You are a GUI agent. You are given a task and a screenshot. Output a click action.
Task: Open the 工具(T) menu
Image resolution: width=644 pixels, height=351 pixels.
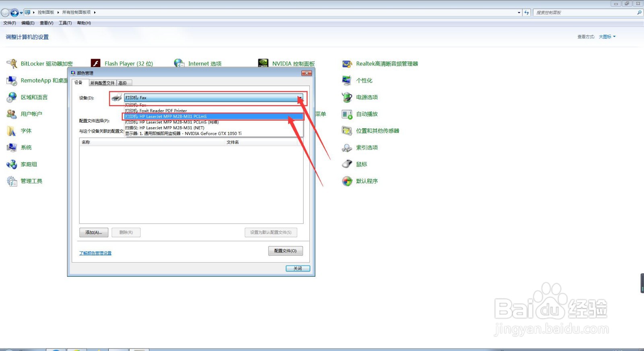pyautogui.click(x=65, y=23)
